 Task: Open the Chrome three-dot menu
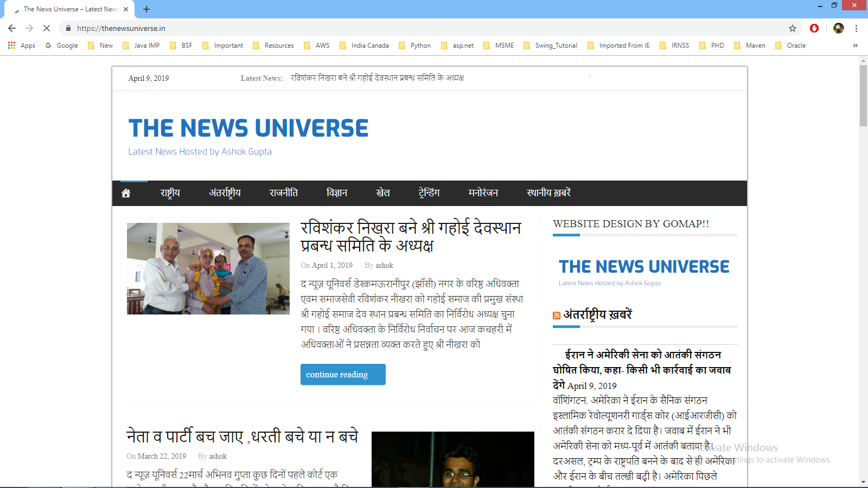(856, 28)
